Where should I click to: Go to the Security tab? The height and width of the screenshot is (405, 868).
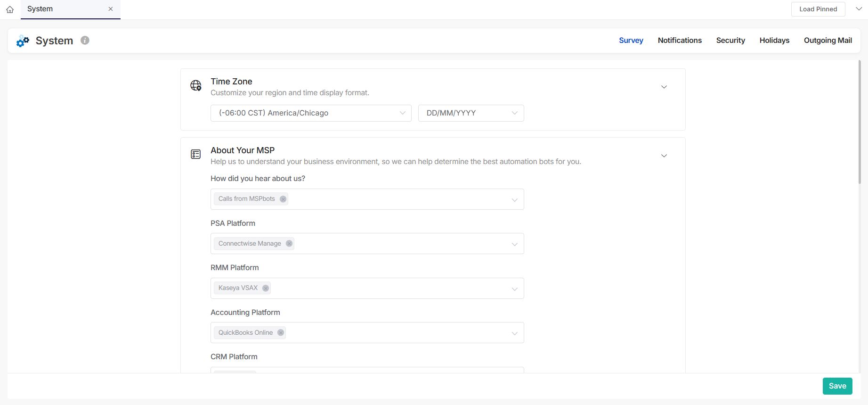[x=730, y=41]
